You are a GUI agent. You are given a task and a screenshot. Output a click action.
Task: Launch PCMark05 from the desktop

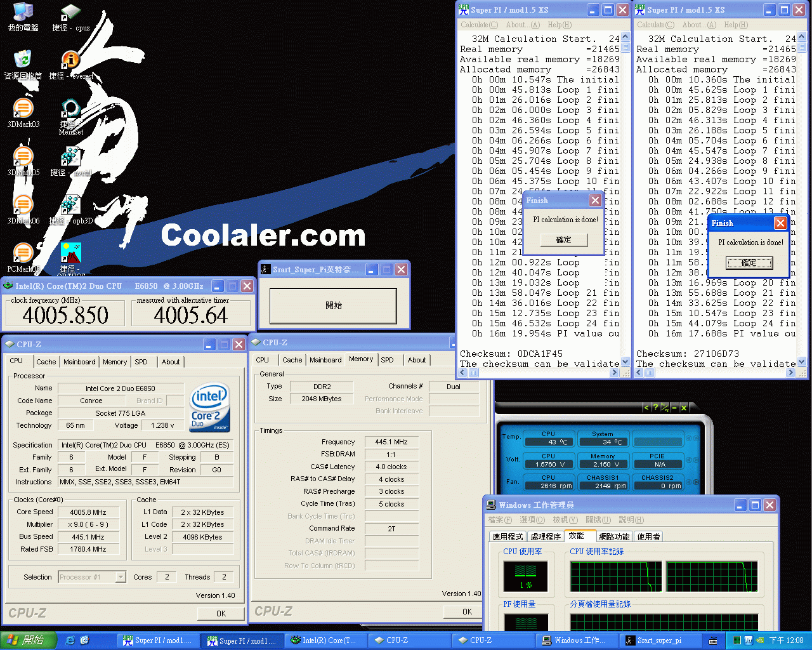(23, 258)
